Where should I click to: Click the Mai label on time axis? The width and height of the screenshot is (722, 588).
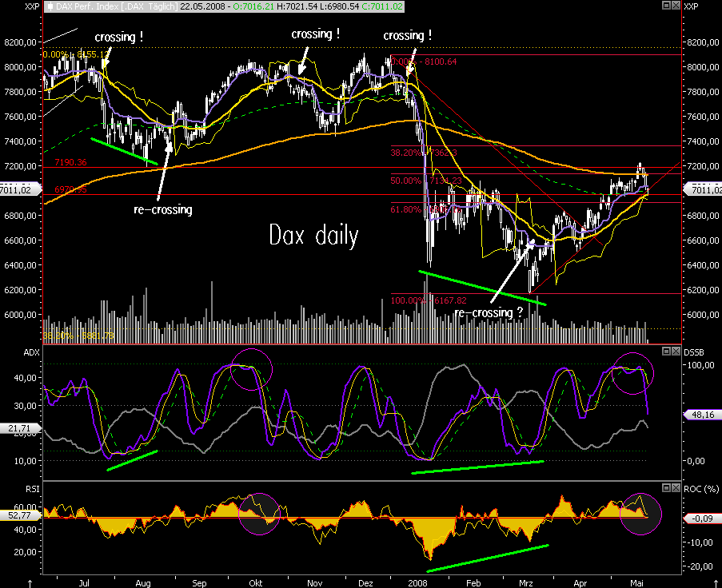636,583
